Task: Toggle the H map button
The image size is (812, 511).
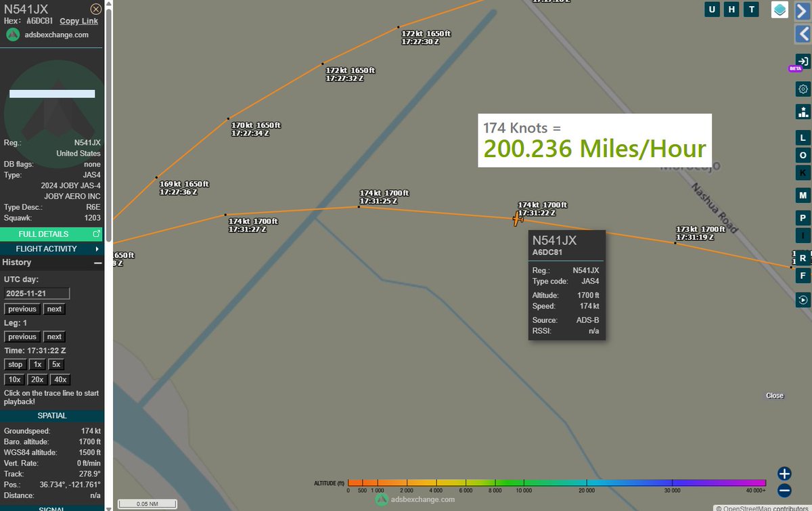Action: tap(731, 9)
